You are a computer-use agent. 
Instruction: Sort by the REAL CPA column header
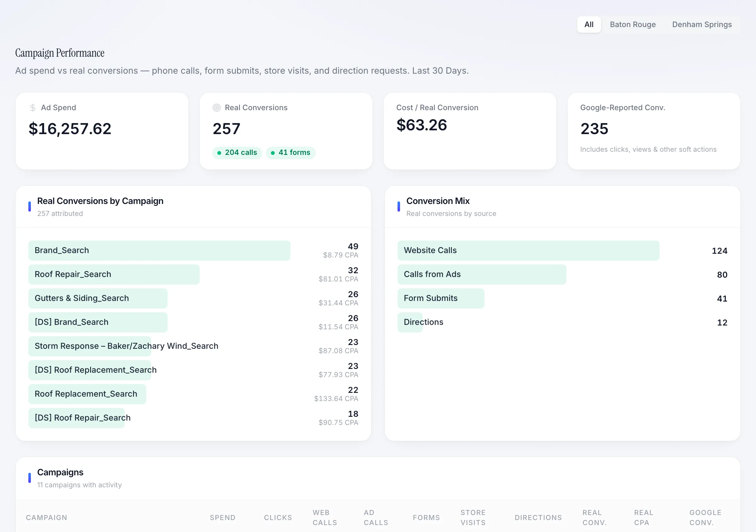pyautogui.click(x=644, y=518)
